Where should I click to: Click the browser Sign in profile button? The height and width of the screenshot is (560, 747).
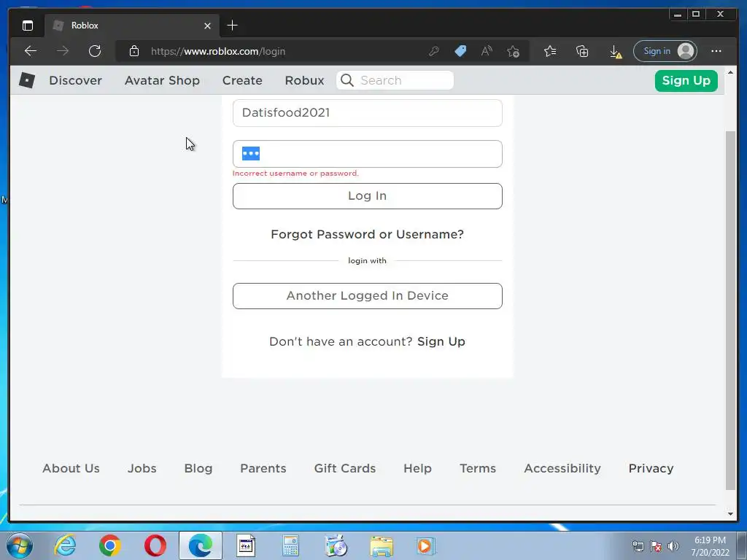[665, 51]
